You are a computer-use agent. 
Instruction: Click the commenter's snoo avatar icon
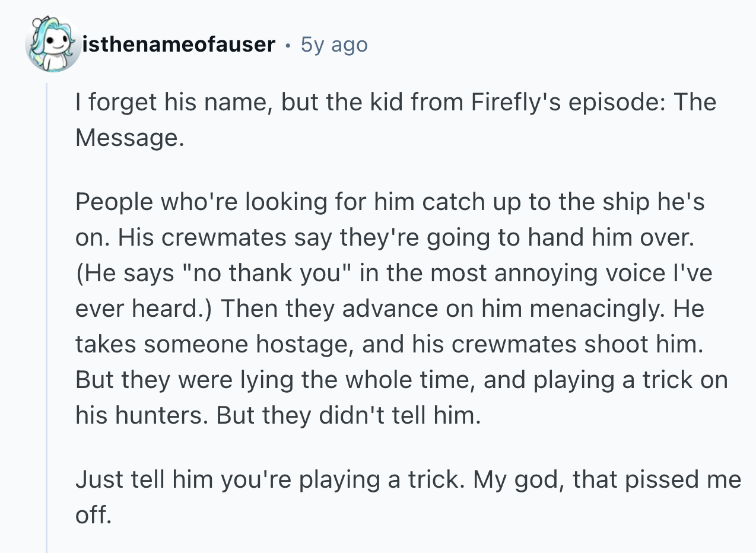coord(52,45)
